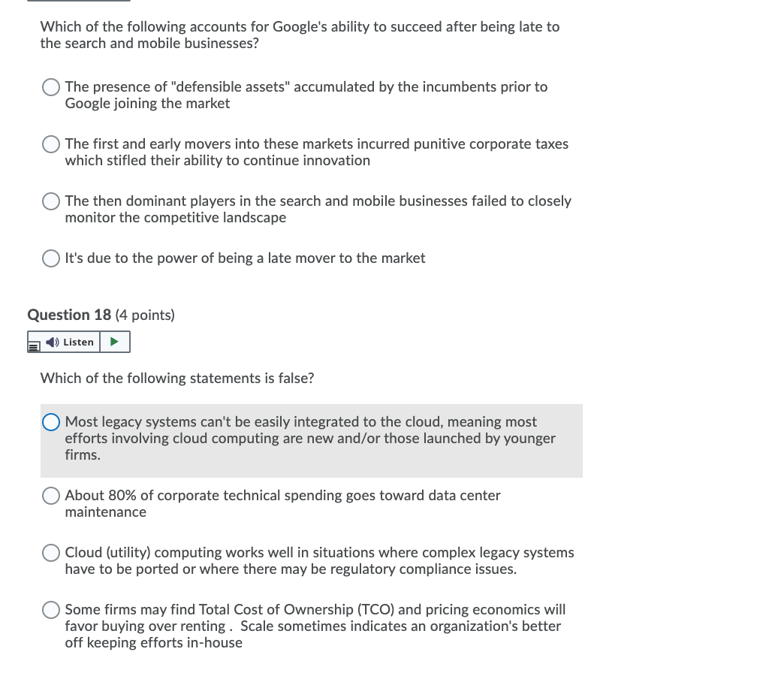
Task: Choose the "About 80% of corporate technical spending" radio
Action: click(x=51, y=496)
